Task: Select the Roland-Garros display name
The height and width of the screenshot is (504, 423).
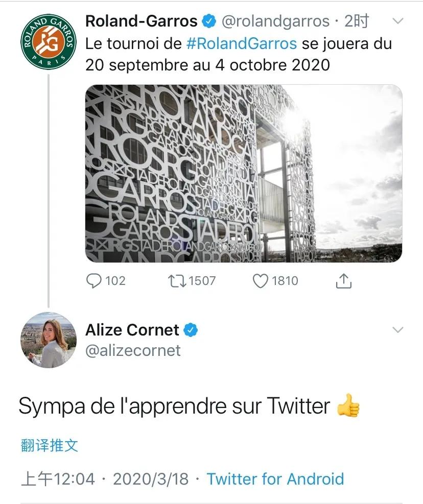Action: coord(141,21)
